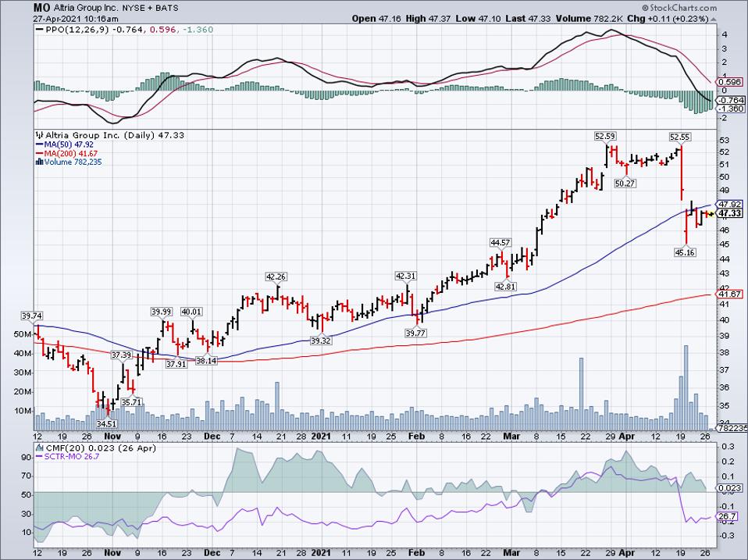
Task: Click the 27-Apr-2021 10:16am timestamp
Action: point(76,19)
